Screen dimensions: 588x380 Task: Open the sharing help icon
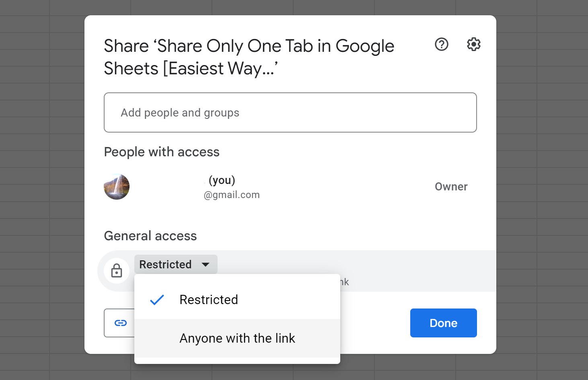pyautogui.click(x=441, y=45)
